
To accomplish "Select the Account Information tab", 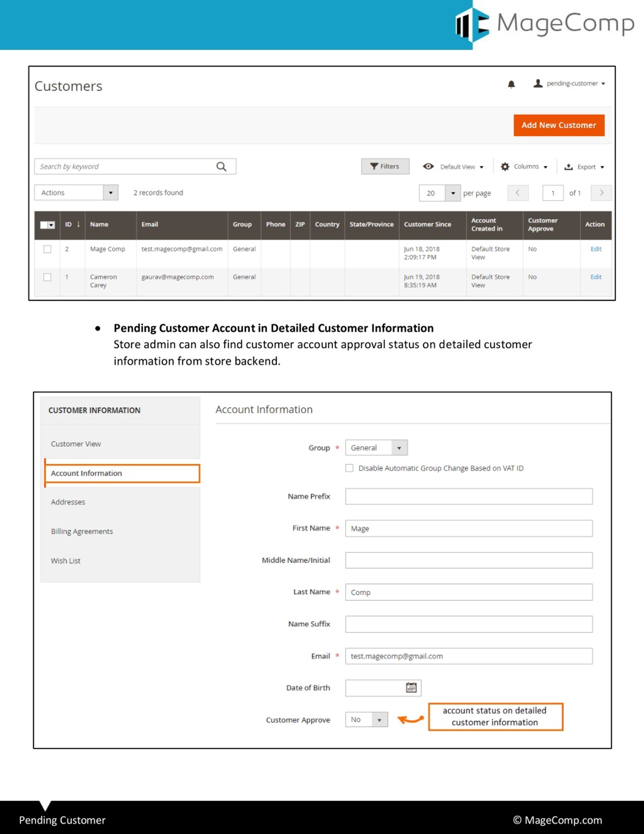I will click(x=123, y=473).
